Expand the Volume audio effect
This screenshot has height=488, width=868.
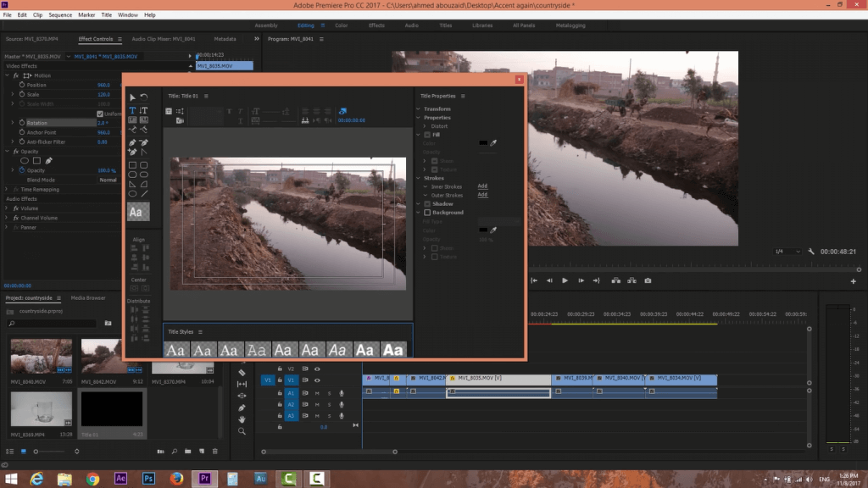coord(7,208)
